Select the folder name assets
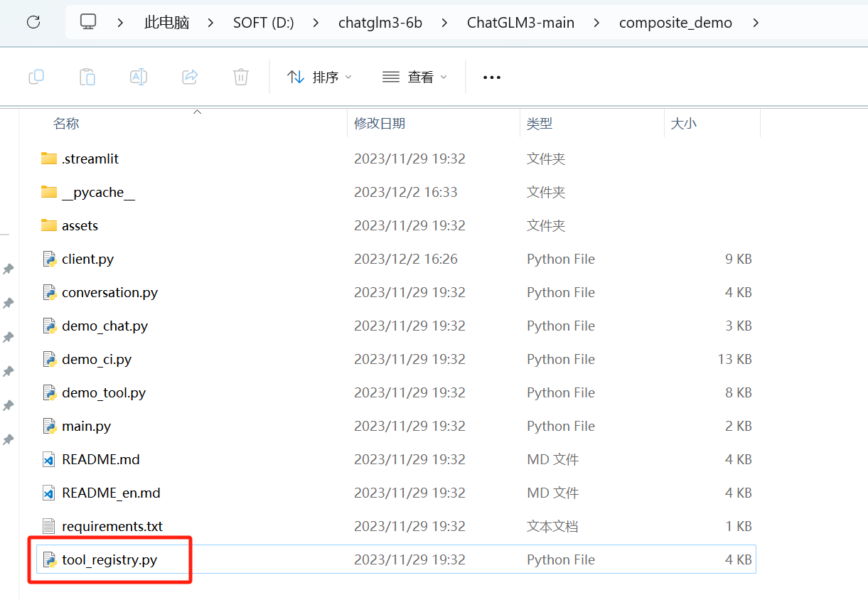The width and height of the screenshot is (868, 600). coord(80,225)
